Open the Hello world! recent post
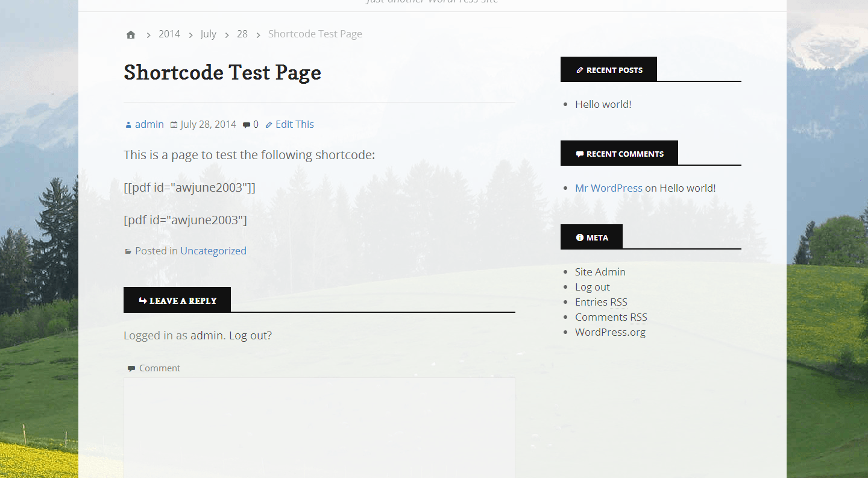Screen dimensions: 868x478 pyautogui.click(x=603, y=104)
